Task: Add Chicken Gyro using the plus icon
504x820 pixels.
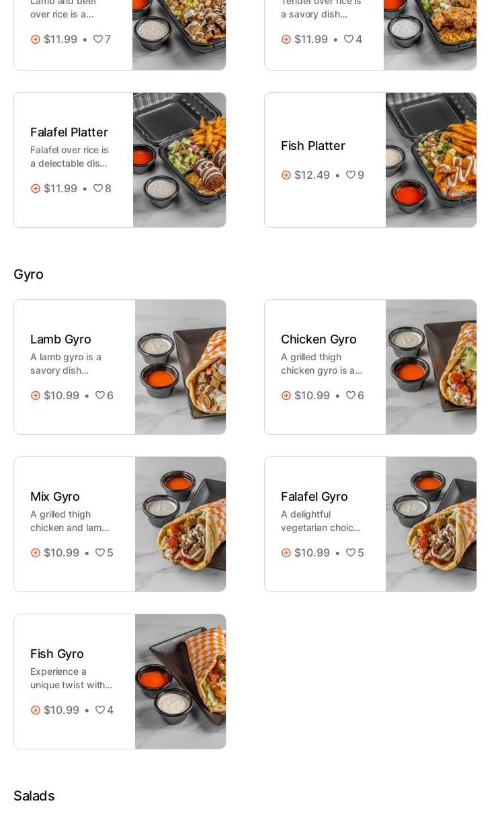Action: pos(286,396)
